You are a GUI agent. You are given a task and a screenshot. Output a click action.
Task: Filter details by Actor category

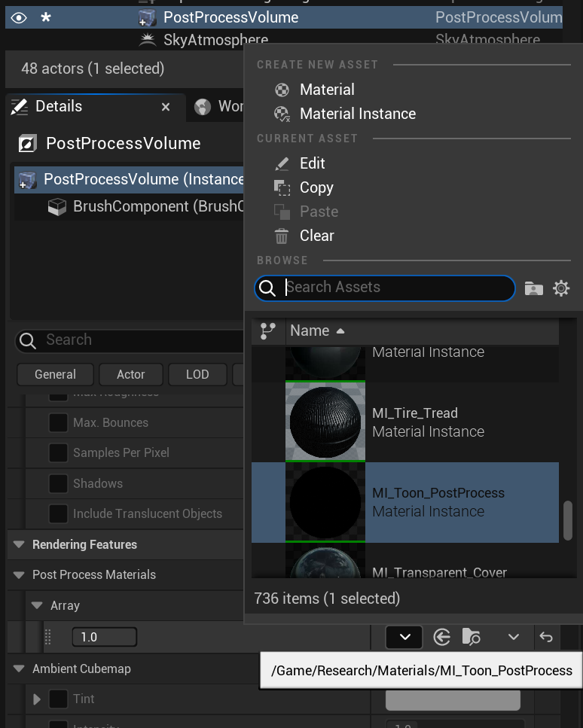pos(131,375)
